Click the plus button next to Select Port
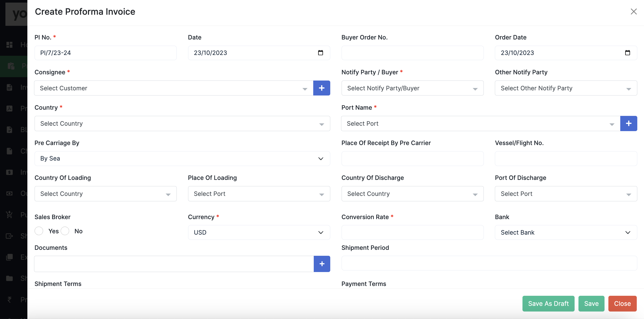Screen dimensions: 644x319 coord(629,123)
